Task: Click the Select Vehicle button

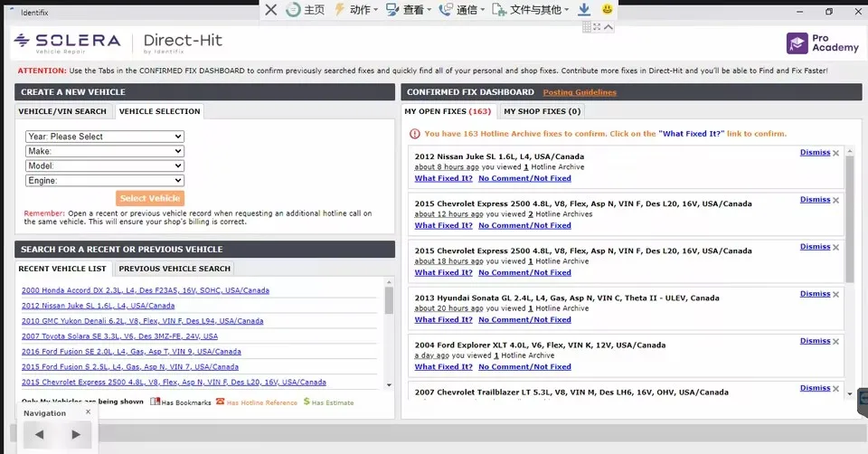Action: pyautogui.click(x=150, y=198)
